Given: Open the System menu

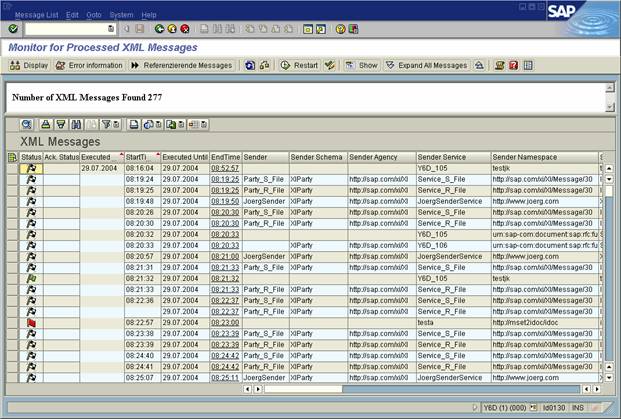Looking at the screenshot, I should tap(122, 15).
